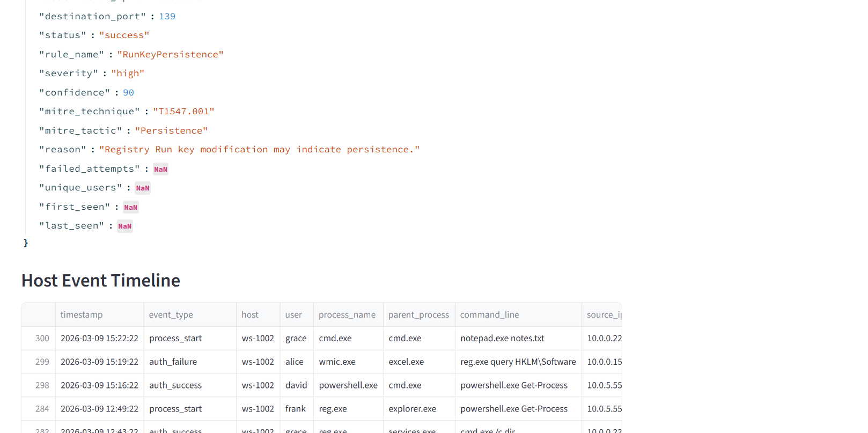This screenshot has width=868, height=433.
Task: Select the "T1547.001" MITRE technique value
Action: tap(183, 112)
